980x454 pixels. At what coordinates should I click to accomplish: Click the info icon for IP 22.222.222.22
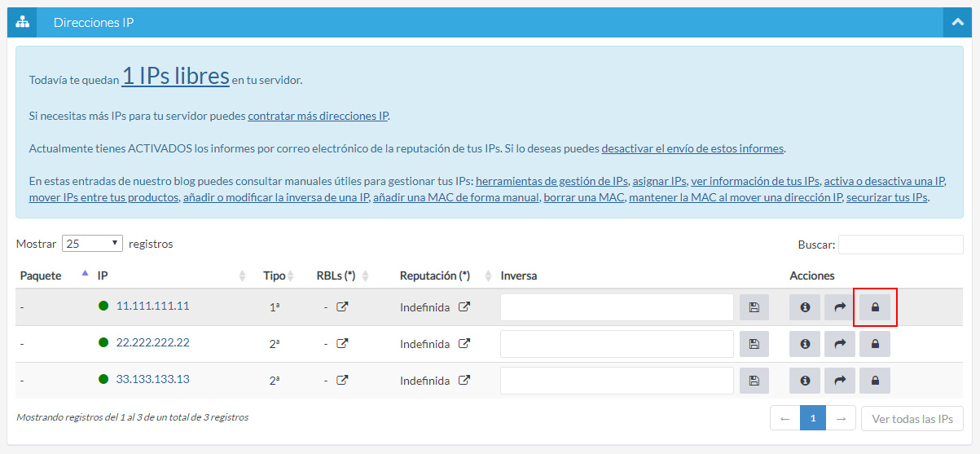(x=805, y=344)
